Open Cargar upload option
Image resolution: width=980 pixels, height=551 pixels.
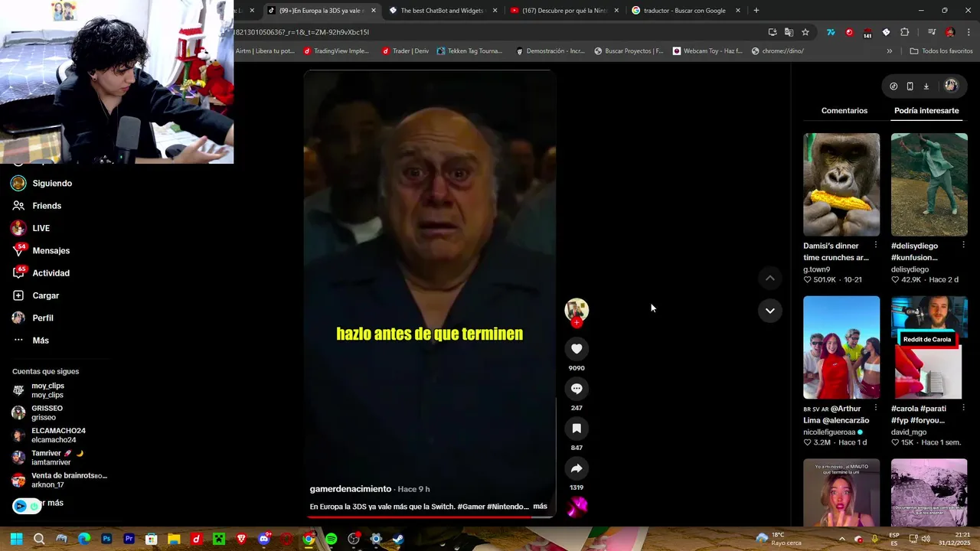pyautogui.click(x=45, y=295)
